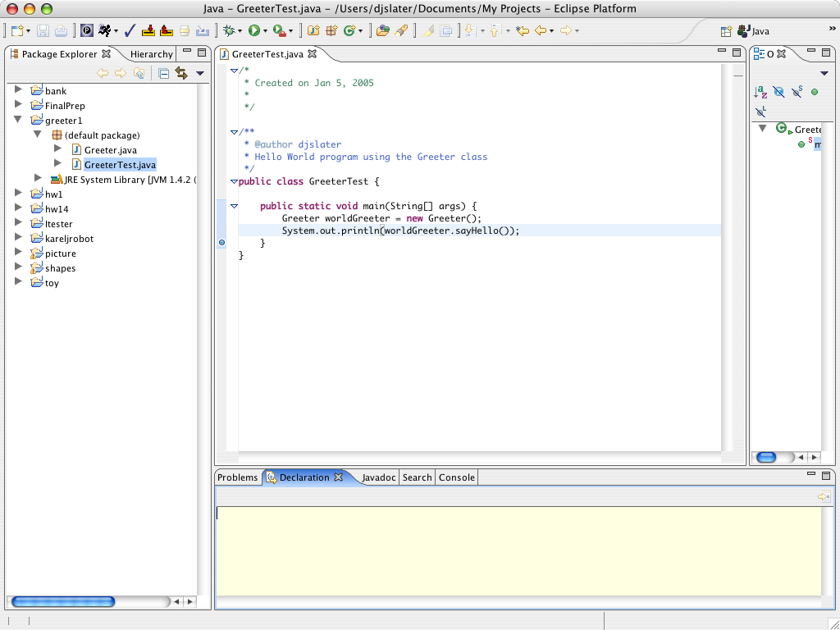Select Greeter.java in Package Explorer
The image size is (840, 630).
pyautogui.click(x=110, y=150)
